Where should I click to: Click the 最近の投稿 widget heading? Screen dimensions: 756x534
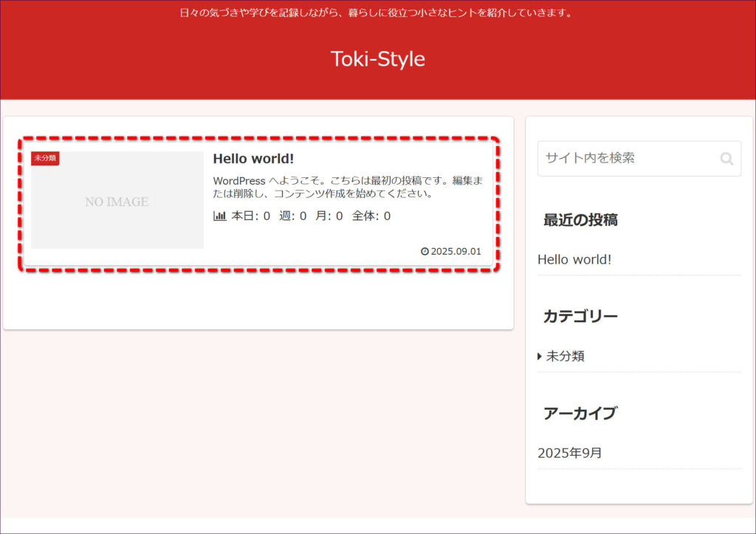point(580,219)
